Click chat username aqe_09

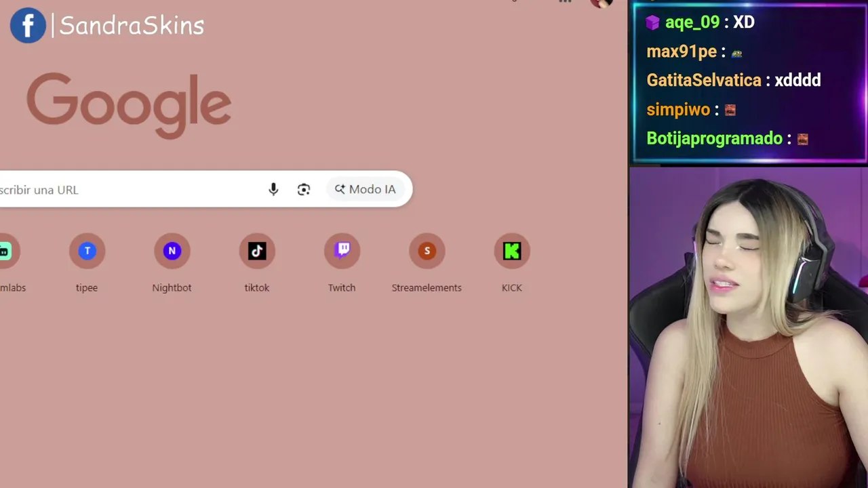coord(692,22)
